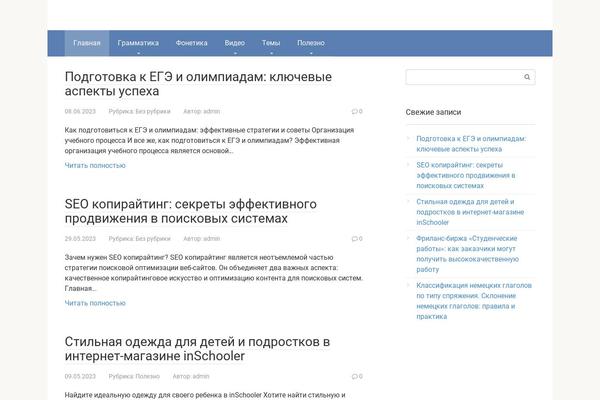
Task: Sidebar link Подготовка к ЕГЭ и олимпиадам
Action: click(x=471, y=144)
